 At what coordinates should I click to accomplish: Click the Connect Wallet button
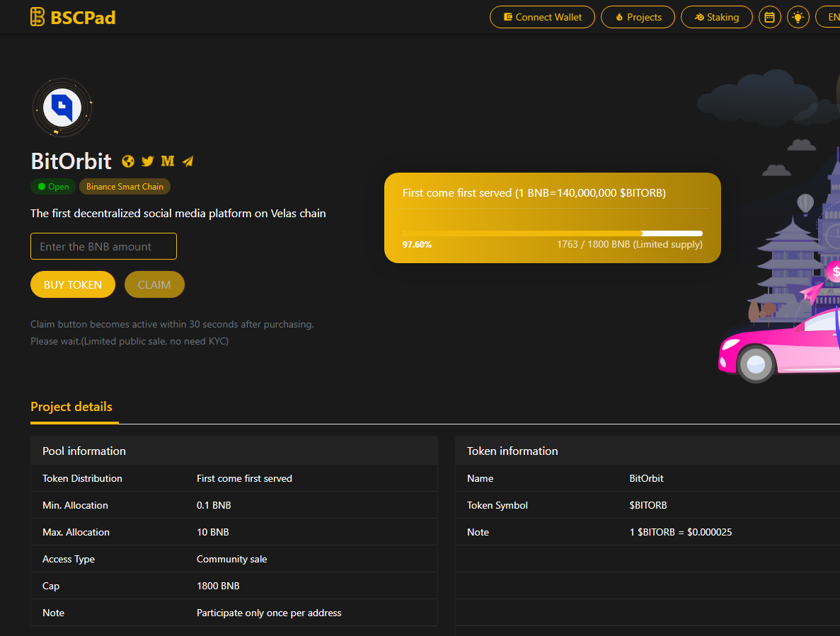(542, 17)
